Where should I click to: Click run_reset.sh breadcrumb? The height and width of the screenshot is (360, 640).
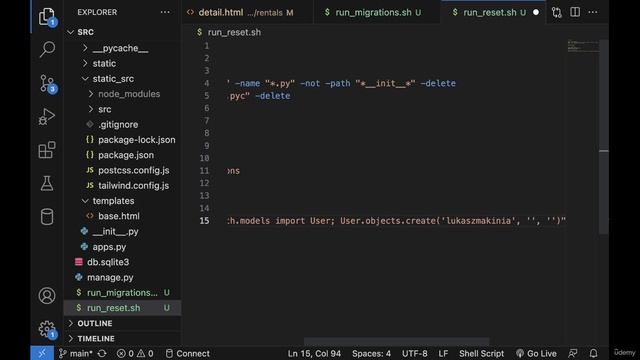[234, 32]
